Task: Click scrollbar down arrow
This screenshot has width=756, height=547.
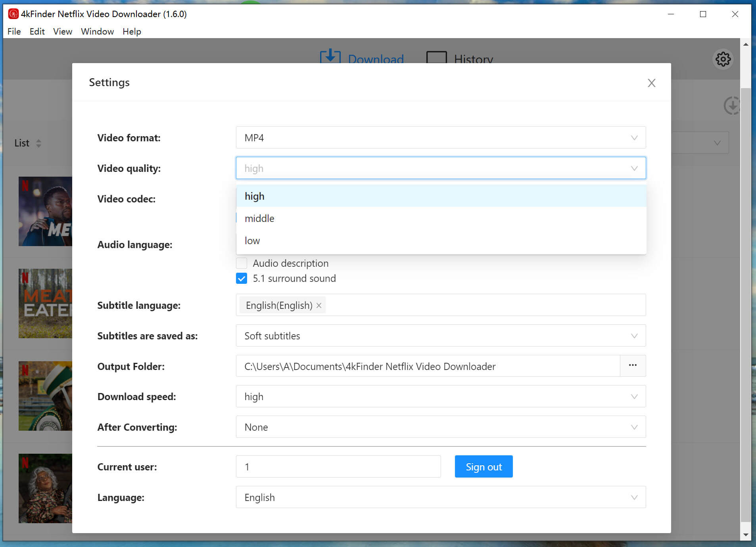Action: point(746,535)
